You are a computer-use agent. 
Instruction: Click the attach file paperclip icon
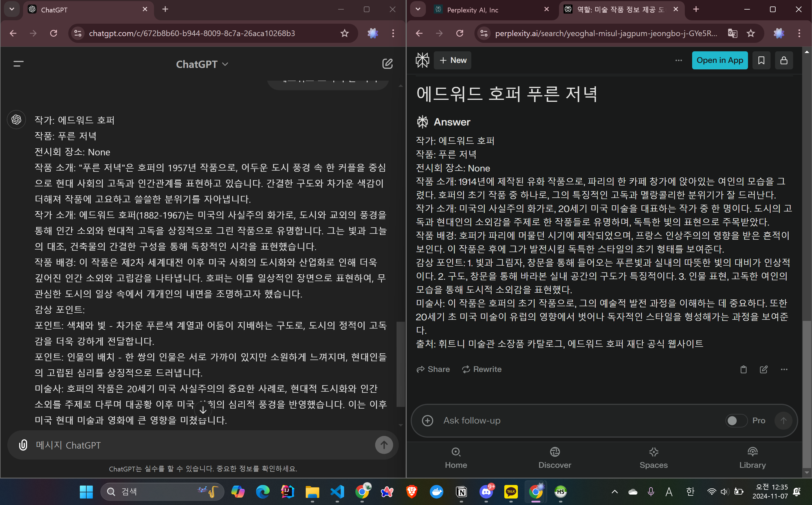(x=23, y=445)
